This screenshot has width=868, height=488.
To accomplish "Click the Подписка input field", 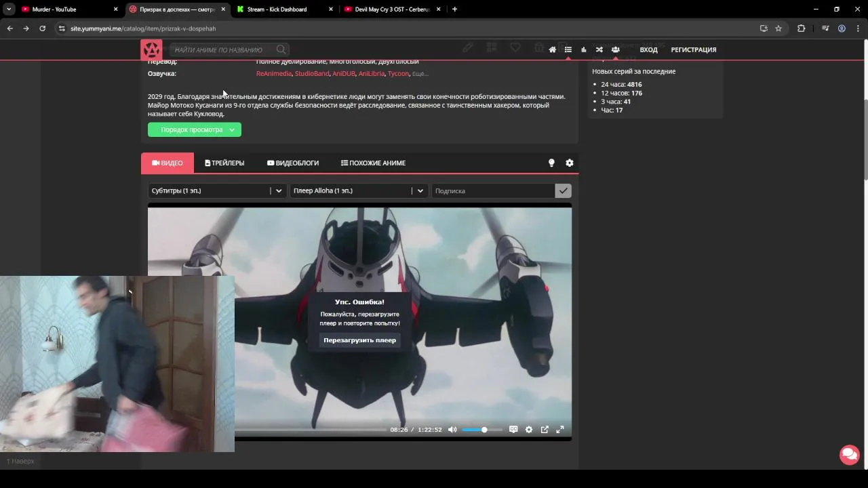I will [493, 190].
